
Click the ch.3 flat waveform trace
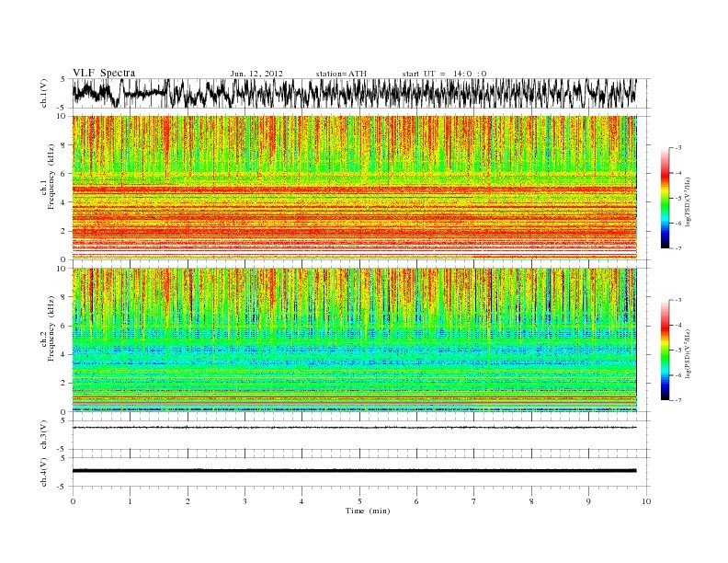(355, 428)
